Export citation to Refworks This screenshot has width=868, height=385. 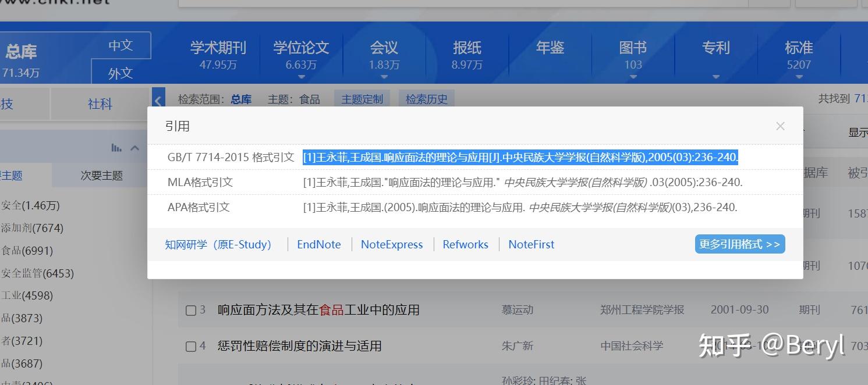pos(466,245)
